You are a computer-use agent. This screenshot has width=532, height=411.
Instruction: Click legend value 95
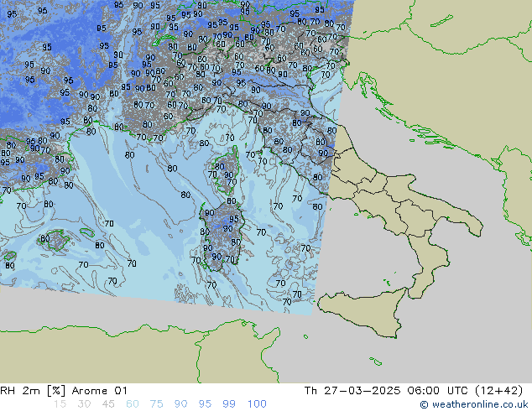(x=205, y=404)
